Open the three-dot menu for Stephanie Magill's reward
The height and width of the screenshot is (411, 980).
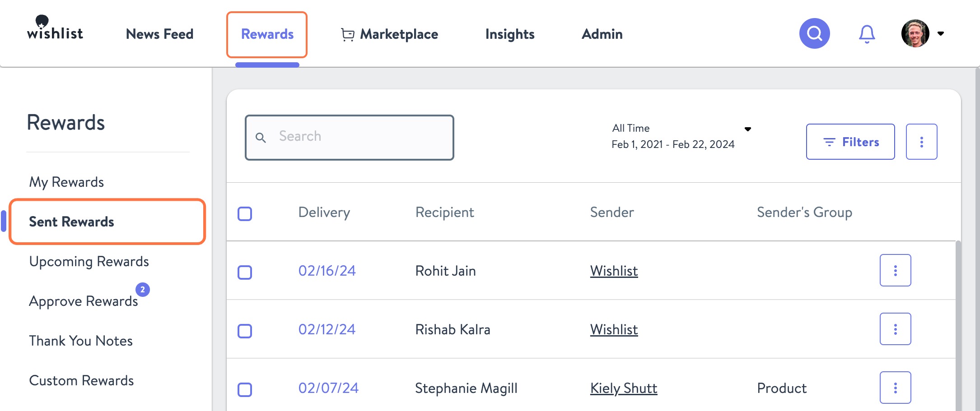[895, 387]
